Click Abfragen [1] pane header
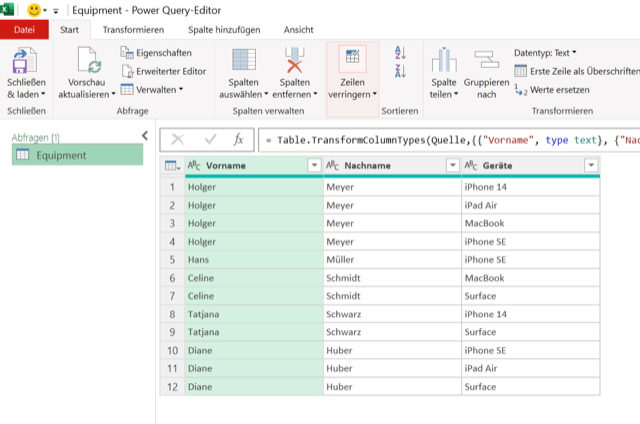This screenshot has height=424, width=640. (x=36, y=138)
